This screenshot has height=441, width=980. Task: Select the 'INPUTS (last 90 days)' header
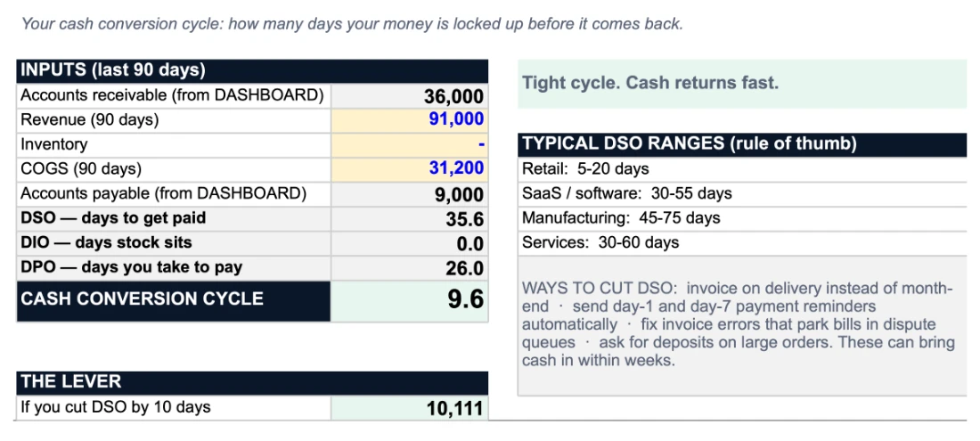pos(252,70)
